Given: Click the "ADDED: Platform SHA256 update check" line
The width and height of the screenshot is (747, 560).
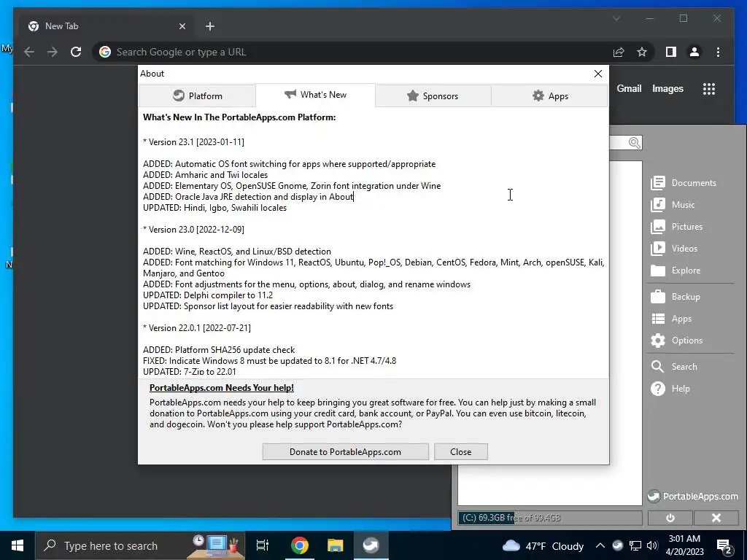Looking at the screenshot, I should tap(219, 350).
